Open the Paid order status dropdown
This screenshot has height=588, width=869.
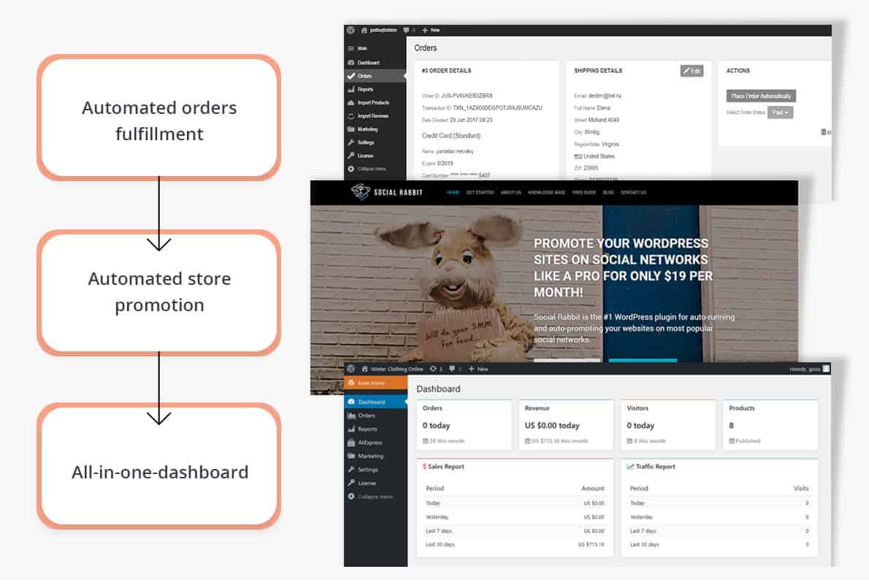click(781, 113)
